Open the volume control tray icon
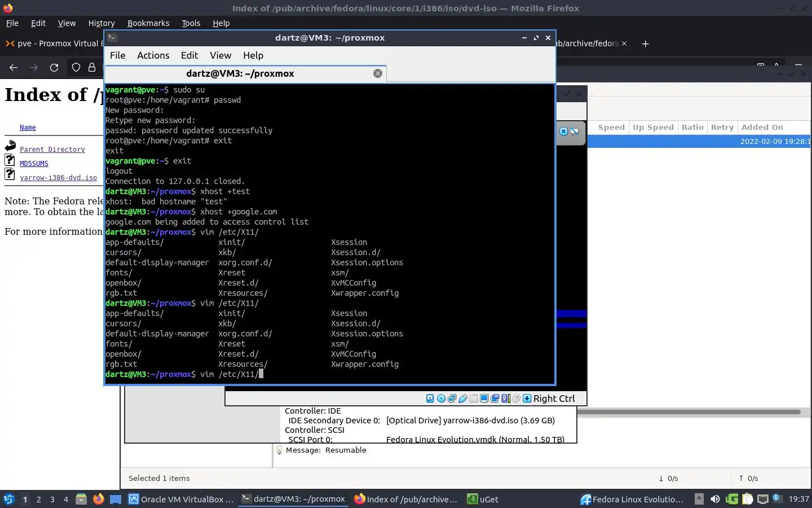 point(715,499)
